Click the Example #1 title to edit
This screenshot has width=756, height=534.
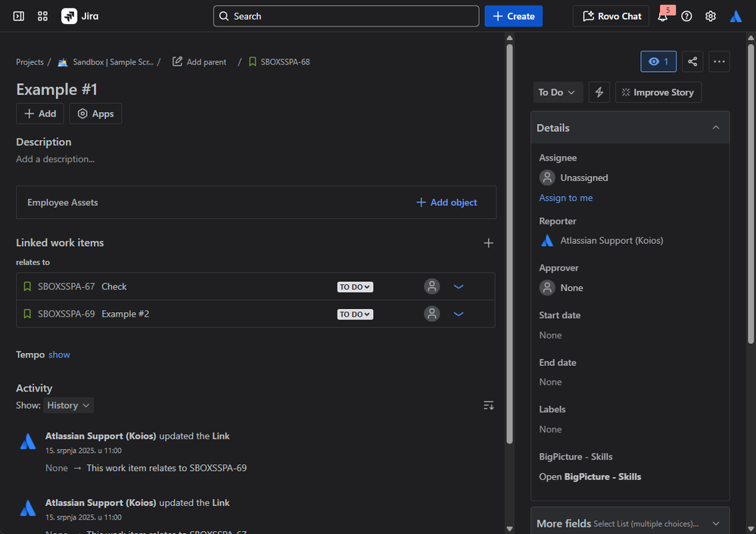[x=57, y=89]
